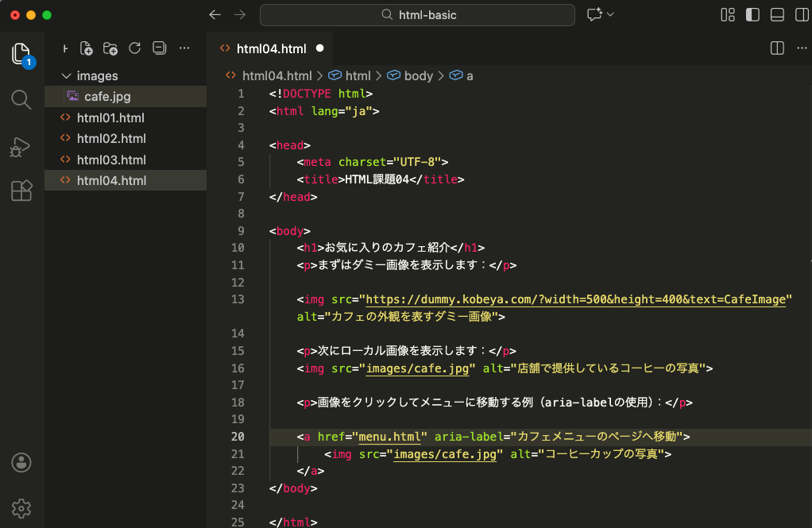The width and height of the screenshot is (812, 528).
Task: Open html02.html from the file list
Action: tap(110, 139)
